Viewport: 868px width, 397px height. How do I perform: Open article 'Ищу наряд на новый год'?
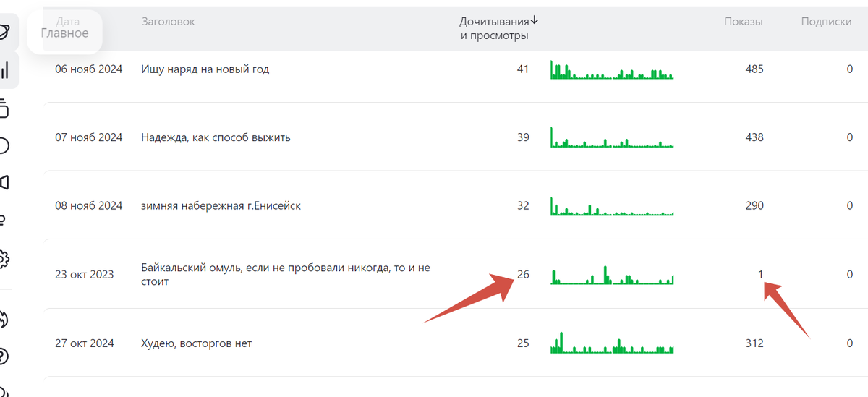pos(205,69)
